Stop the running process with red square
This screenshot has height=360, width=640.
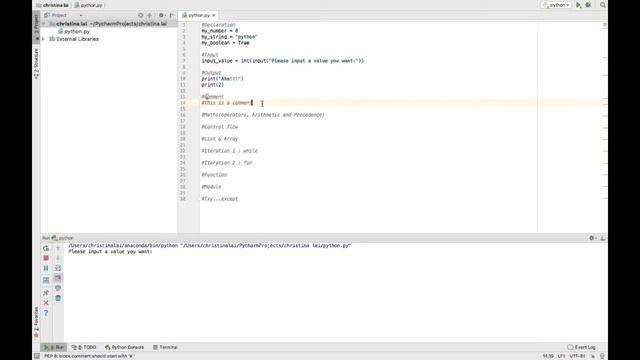tap(46, 258)
